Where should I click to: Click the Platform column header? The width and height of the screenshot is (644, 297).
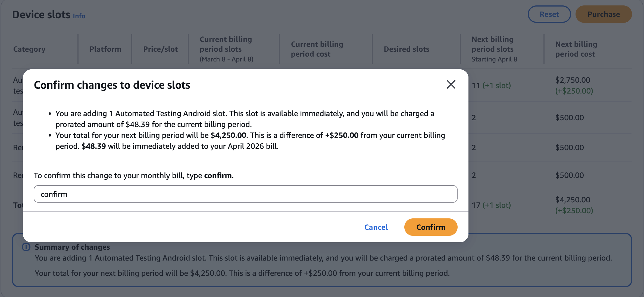click(105, 49)
